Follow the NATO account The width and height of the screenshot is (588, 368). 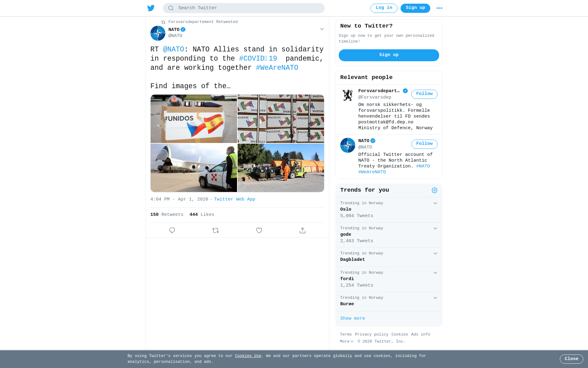pos(424,144)
